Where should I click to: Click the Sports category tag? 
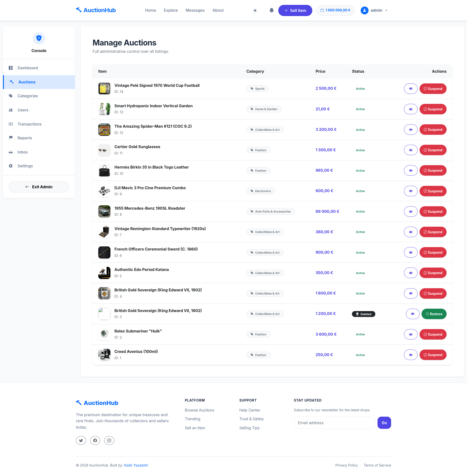pyautogui.click(x=257, y=89)
